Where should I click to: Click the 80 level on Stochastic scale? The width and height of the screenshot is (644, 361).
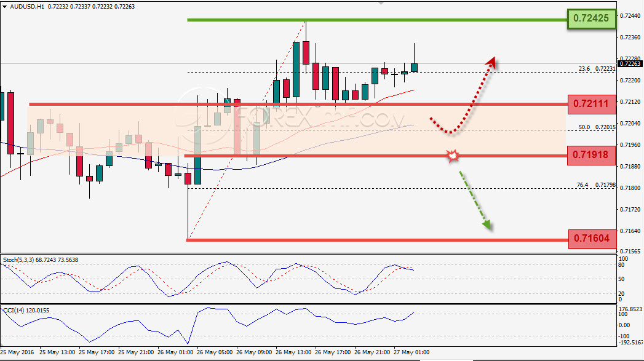[x=621, y=265]
